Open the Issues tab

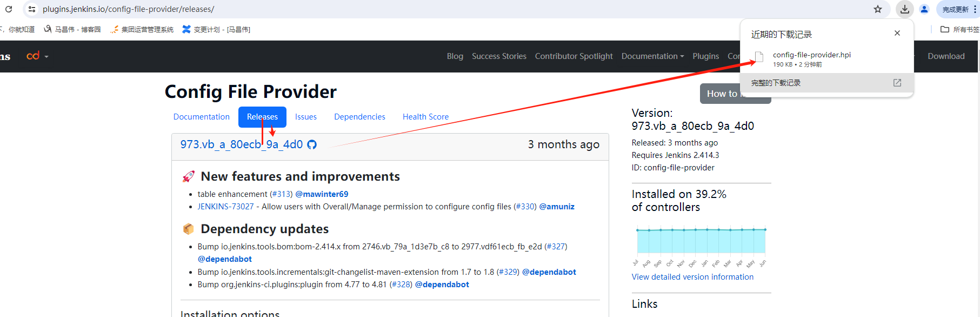[x=306, y=117]
